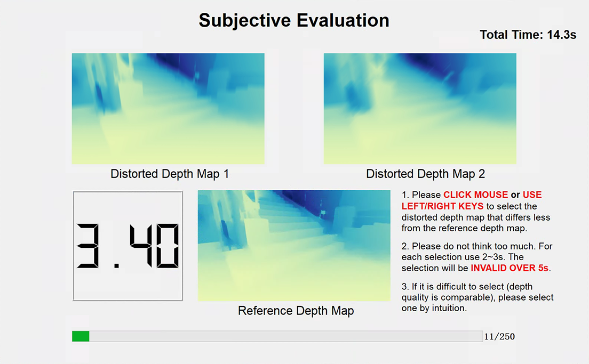Click the red "INVALID OVER 5s" text
This screenshot has height=364, width=589.
(x=510, y=268)
